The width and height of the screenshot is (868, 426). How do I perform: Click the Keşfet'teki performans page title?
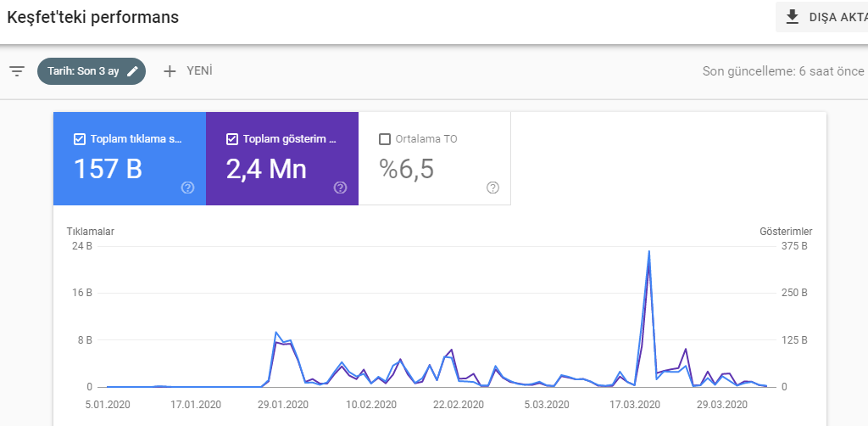92,17
